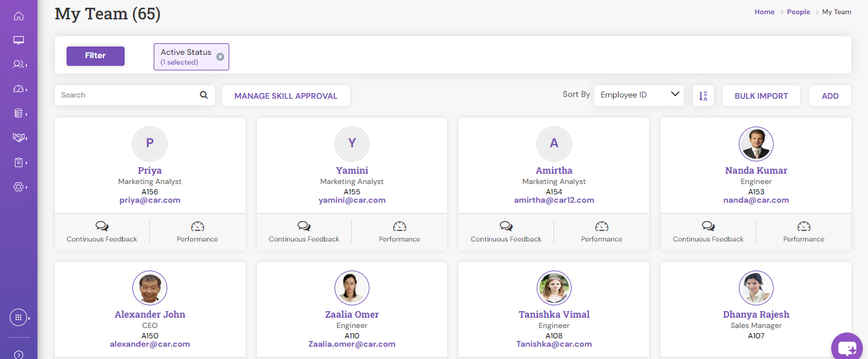Click Yamini's Y avatar
This screenshot has height=359, width=868.
pyautogui.click(x=352, y=143)
